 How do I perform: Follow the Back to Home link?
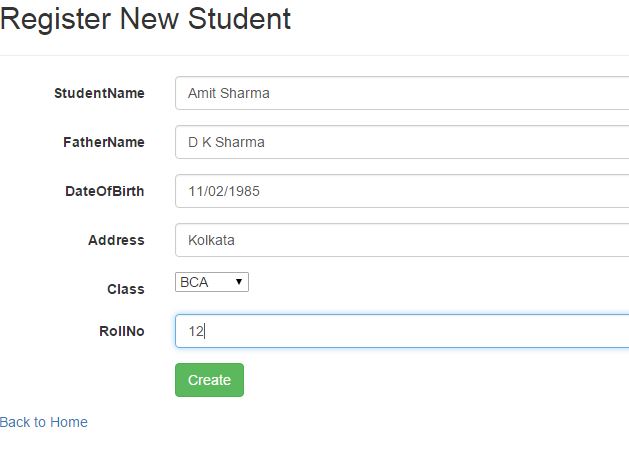(44, 422)
